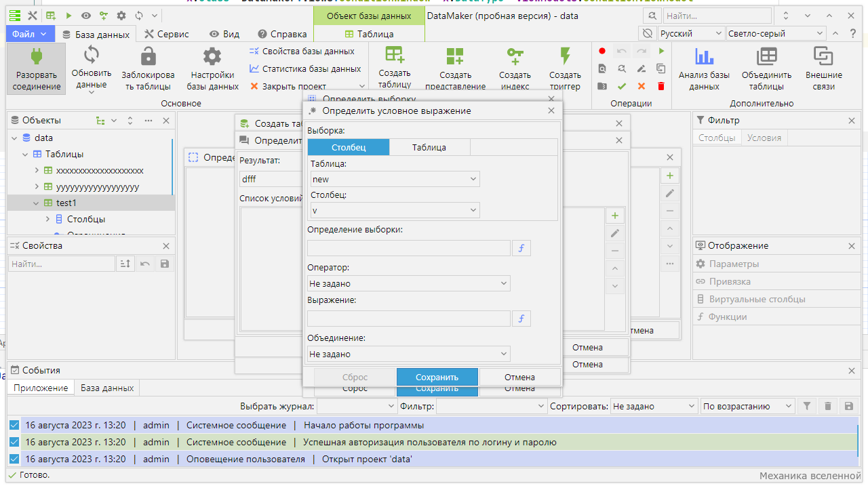Viewport: 868px width, 488px height.
Task: Switch to the Сервис ribbon tab
Action: click(x=167, y=33)
